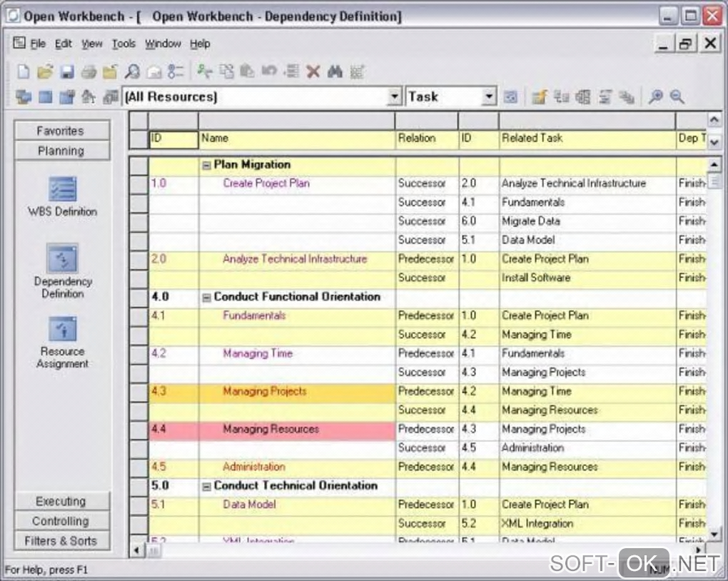Undo the last action with the curved arrow icon
728x581 pixels.
269,71
